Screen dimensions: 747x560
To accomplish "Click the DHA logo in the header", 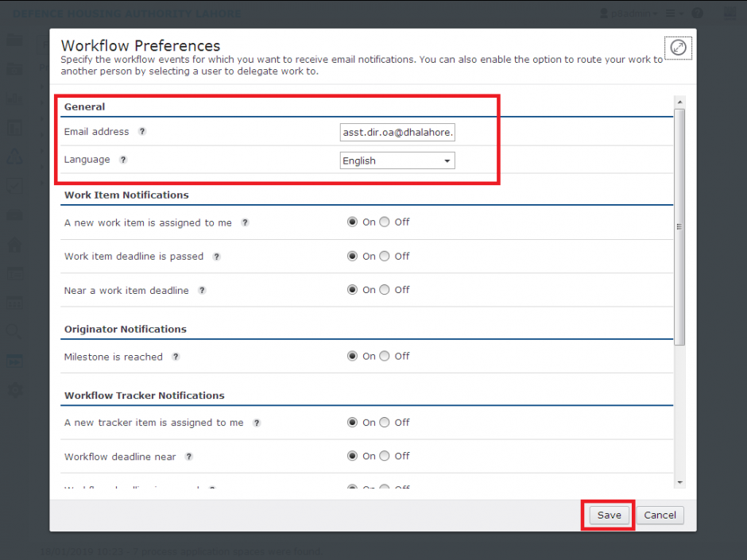I will coord(731,14).
